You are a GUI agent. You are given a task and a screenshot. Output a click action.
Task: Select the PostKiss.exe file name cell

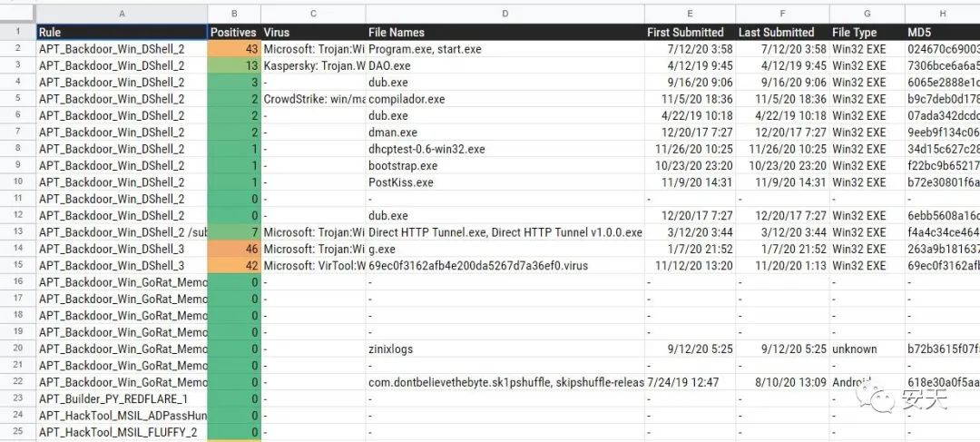(x=505, y=182)
